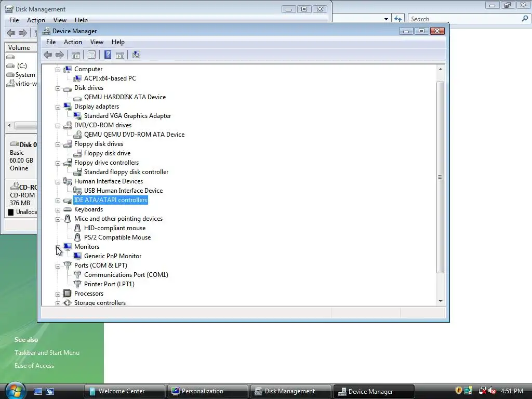Click the Switch between windows quick launch icon
The height and width of the screenshot is (399, 532).
(x=50, y=391)
